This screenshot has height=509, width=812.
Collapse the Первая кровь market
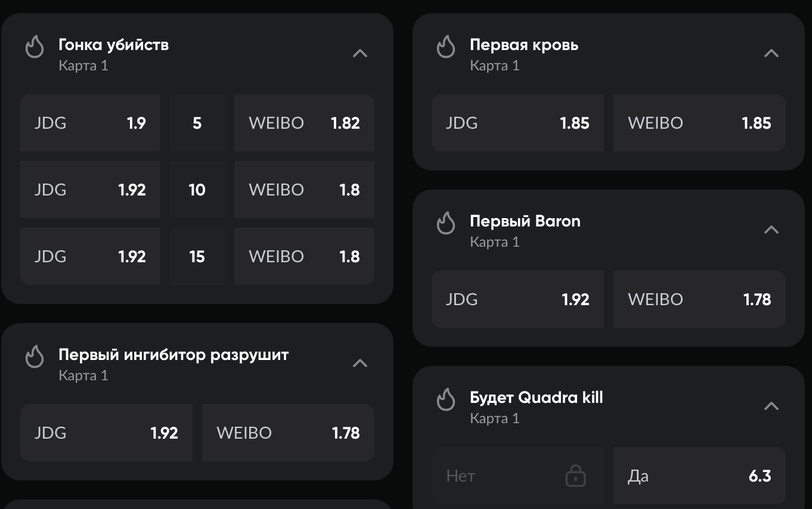tap(771, 53)
